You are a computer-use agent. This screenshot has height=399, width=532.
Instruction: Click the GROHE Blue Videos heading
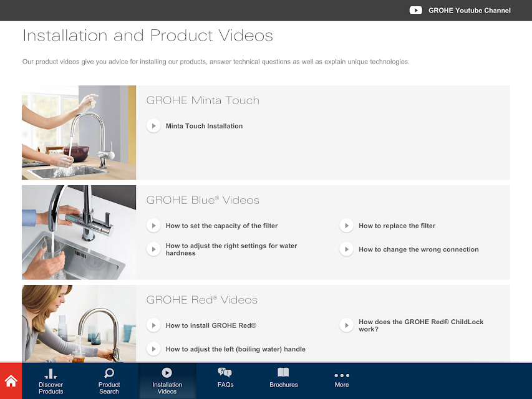(203, 200)
